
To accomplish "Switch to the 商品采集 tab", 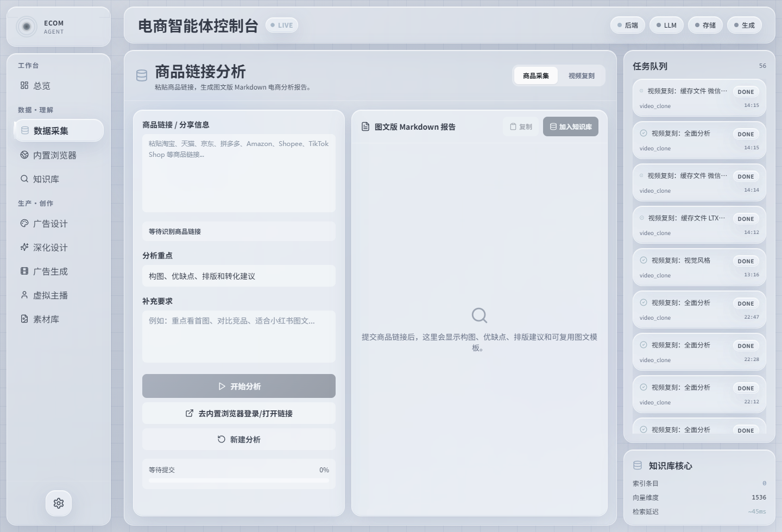I will [x=536, y=75].
